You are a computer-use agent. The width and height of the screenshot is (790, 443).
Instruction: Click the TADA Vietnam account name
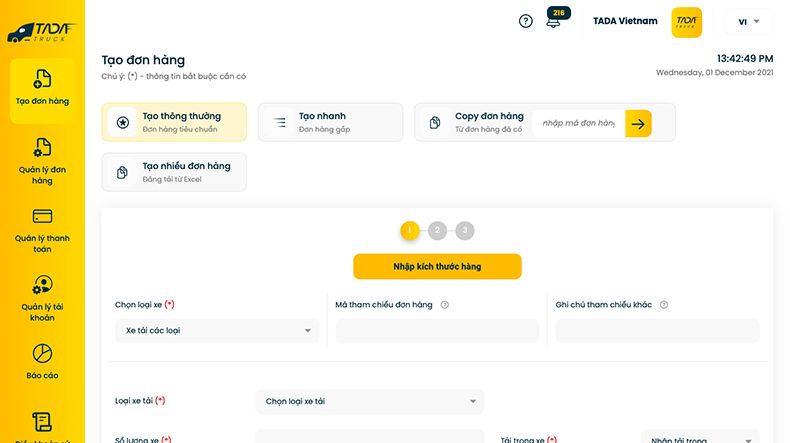[625, 21]
